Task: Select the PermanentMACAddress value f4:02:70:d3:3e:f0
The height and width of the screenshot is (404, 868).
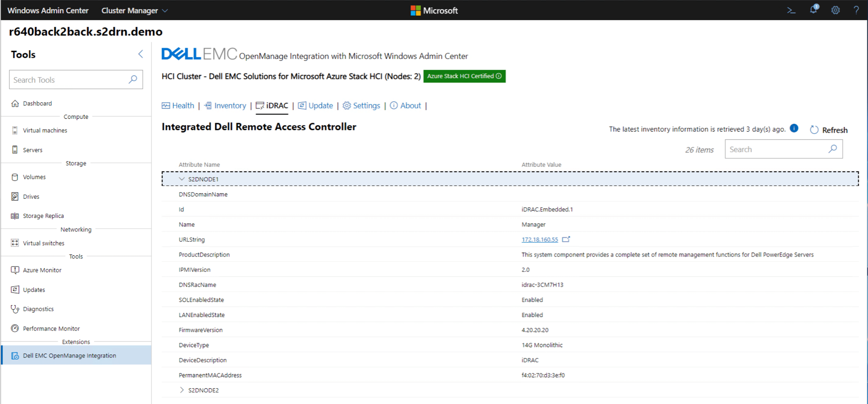Action: pyautogui.click(x=543, y=375)
